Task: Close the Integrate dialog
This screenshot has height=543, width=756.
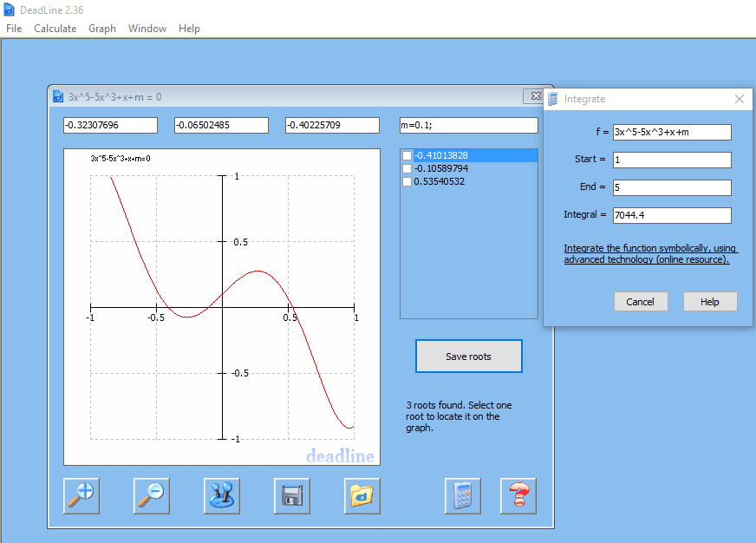Action: (x=740, y=99)
